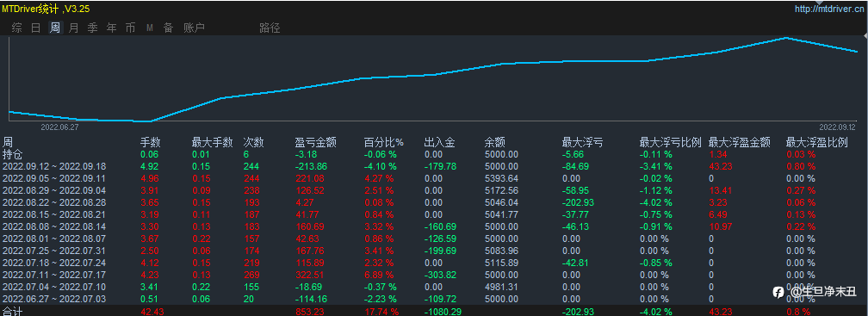This screenshot has width=868, height=316.
Task: Click the 最大浮亏 column header
Action: click(x=582, y=142)
